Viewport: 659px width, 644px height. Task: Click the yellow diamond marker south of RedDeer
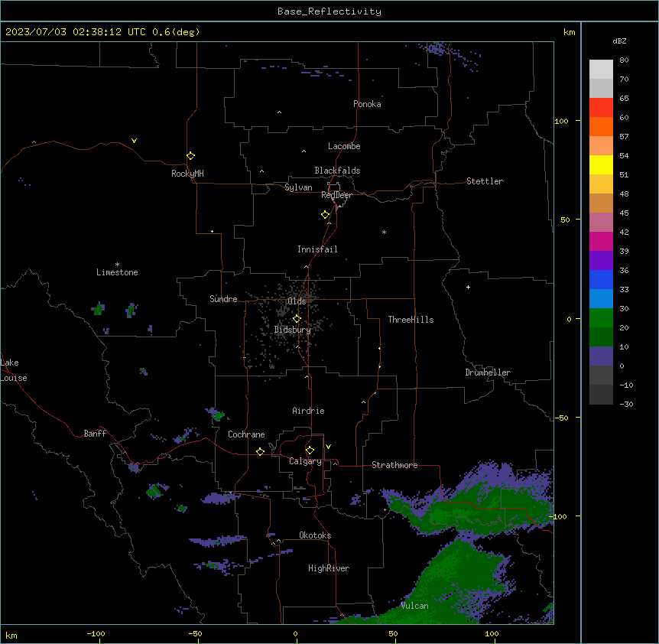point(325,215)
